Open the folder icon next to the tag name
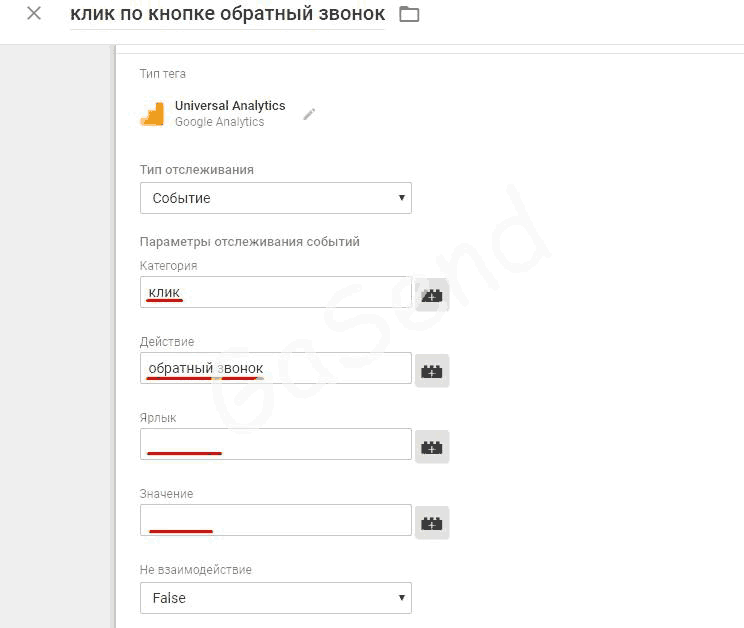The height and width of the screenshot is (628, 744). tap(409, 14)
